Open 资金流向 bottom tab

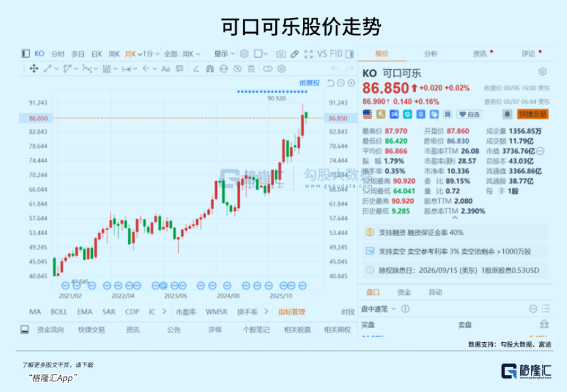coord(50,329)
